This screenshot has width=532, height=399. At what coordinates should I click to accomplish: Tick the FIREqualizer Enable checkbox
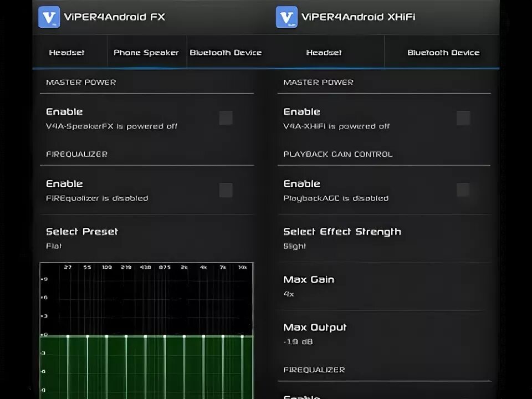click(x=226, y=190)
